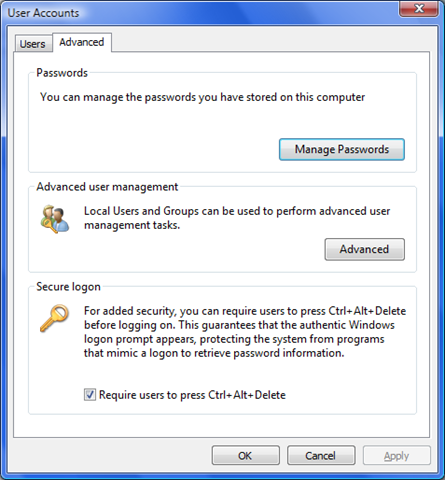Click the Secure logon group heading
Viewport: 445px width, 480px height.
(68, 287)
